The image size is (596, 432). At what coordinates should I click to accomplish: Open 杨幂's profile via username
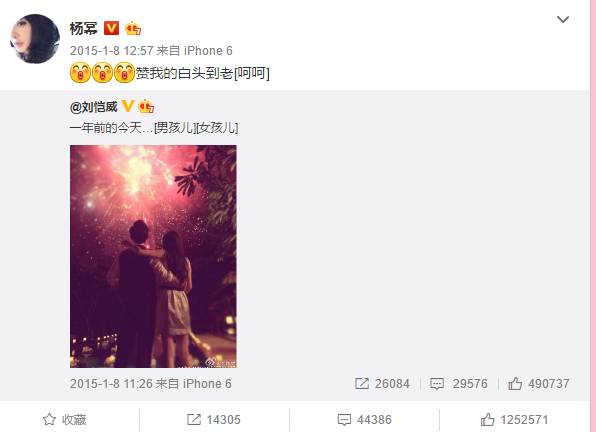83,28
